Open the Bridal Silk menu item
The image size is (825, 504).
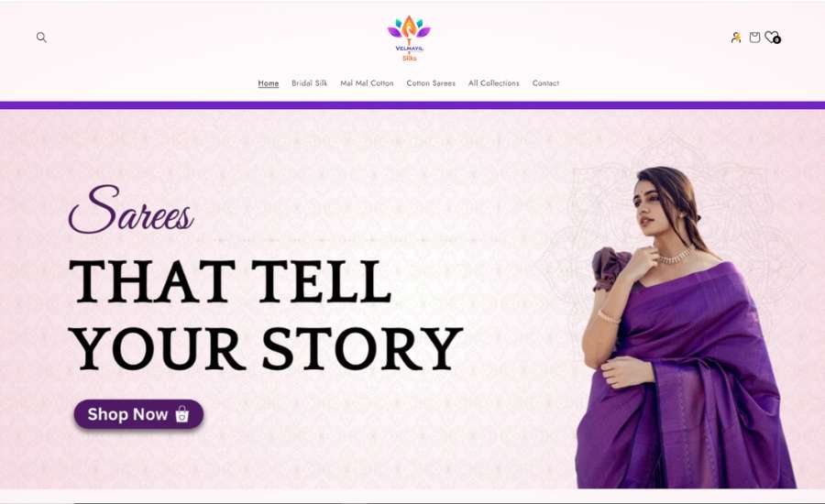[310, 83]
